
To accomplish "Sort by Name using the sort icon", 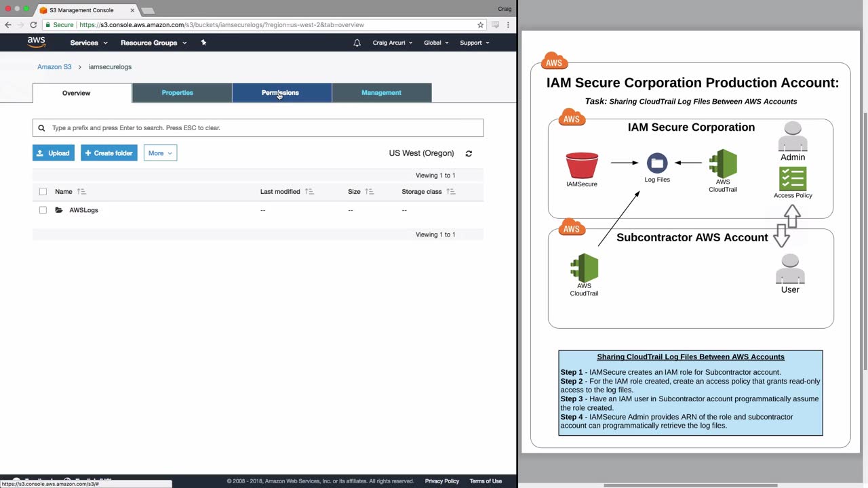I will pyautogui.click(x=81, y=192).
